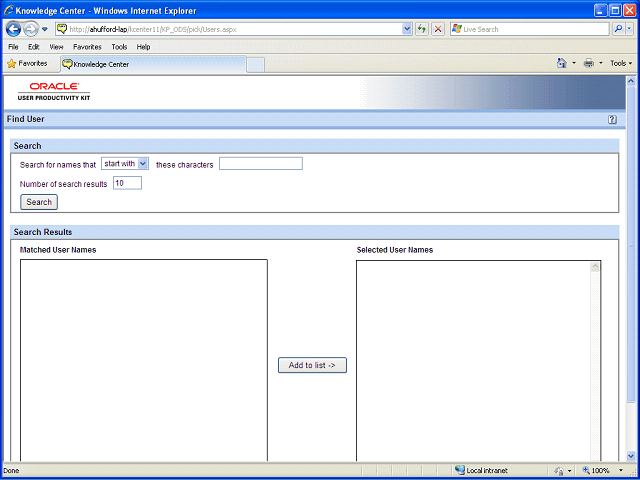Click the Print icon

pos(589,63)
